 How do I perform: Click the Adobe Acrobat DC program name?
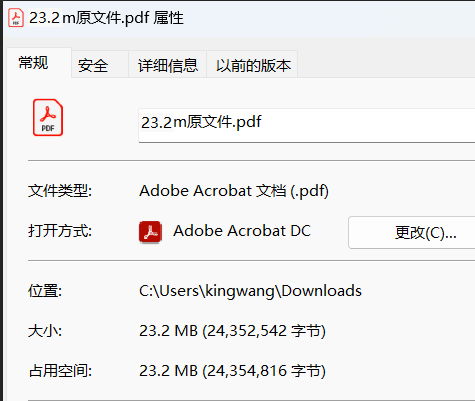pos(242,231)
